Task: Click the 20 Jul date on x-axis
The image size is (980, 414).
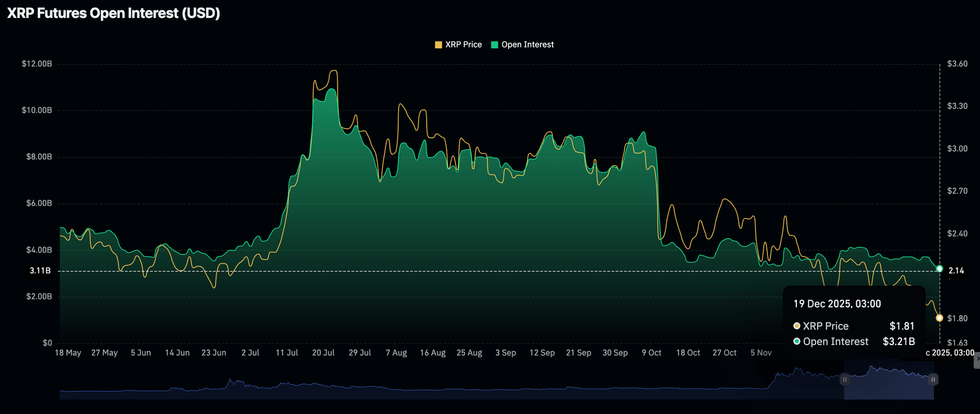Action: pyautogui.click(x=324, y=353)
